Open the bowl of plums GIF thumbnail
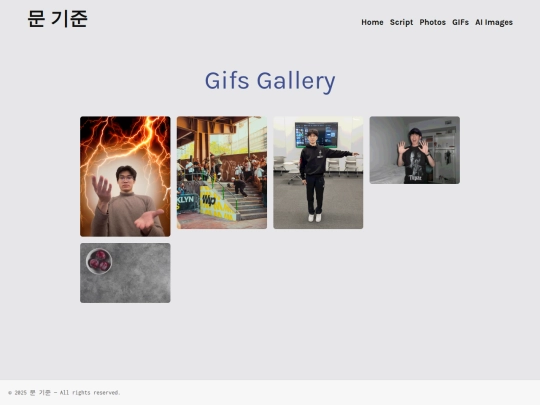 [x=125, y=273]
